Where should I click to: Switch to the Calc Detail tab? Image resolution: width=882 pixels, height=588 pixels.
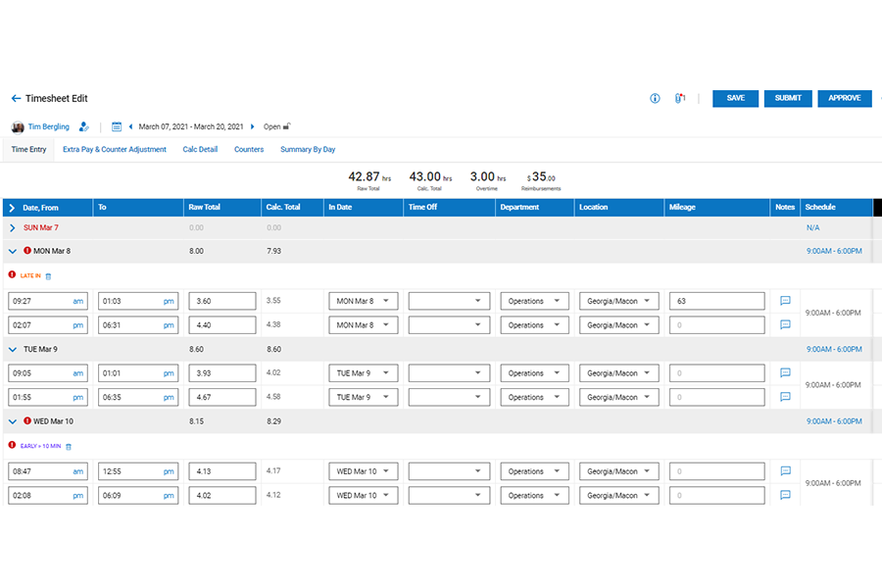(x=200, y=150)
